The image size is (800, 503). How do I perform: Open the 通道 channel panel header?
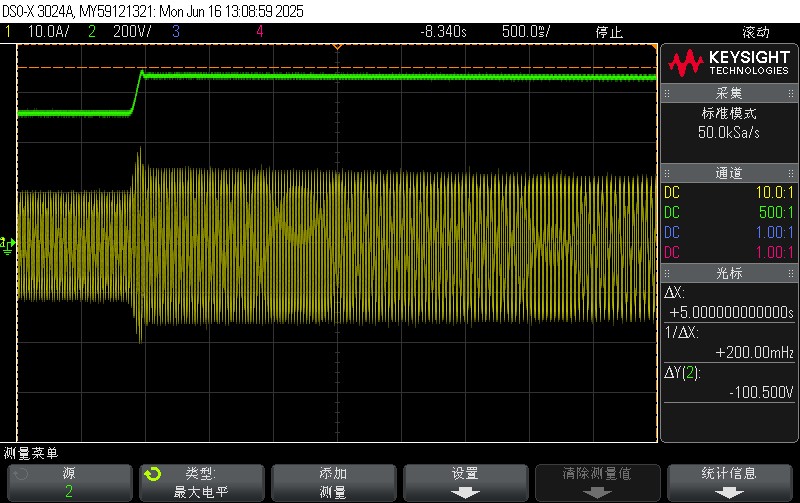[729, 173]
